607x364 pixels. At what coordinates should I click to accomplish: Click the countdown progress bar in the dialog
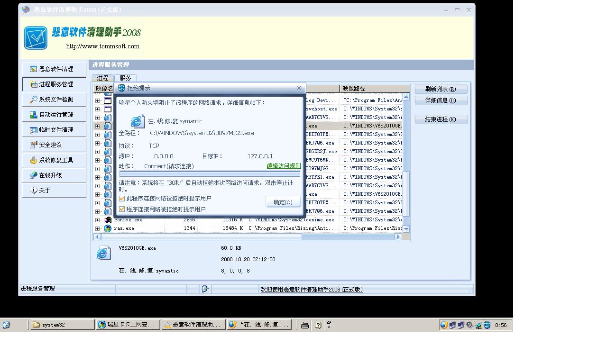tap(210, 174)
